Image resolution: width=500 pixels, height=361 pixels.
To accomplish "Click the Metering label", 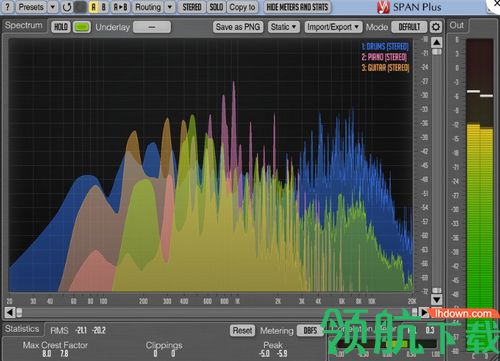I will click(277, 331).
